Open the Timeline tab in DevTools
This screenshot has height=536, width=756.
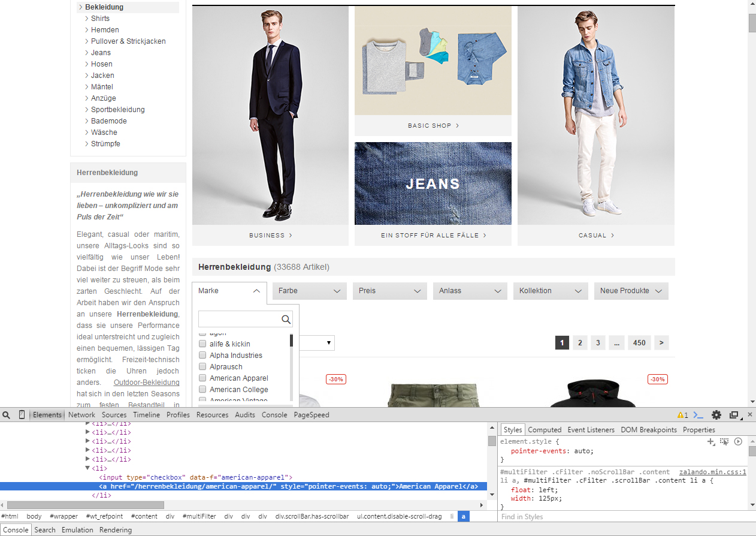pos(146,415)
